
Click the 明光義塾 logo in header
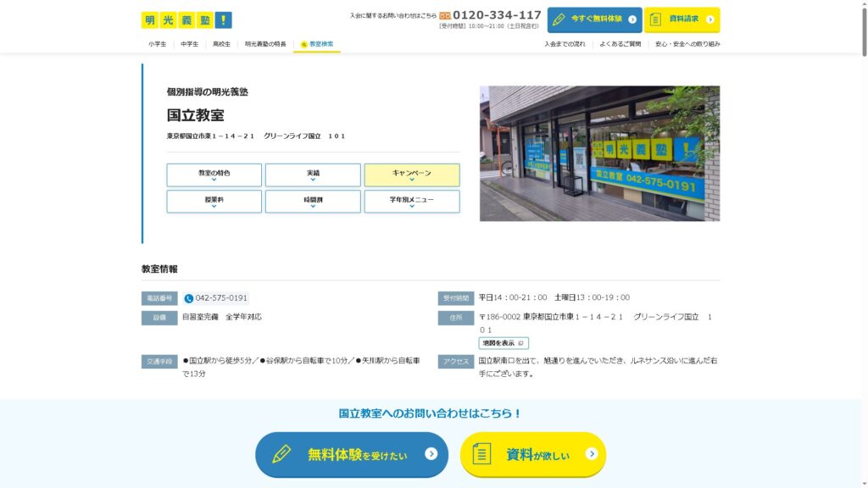coord(186,19)
